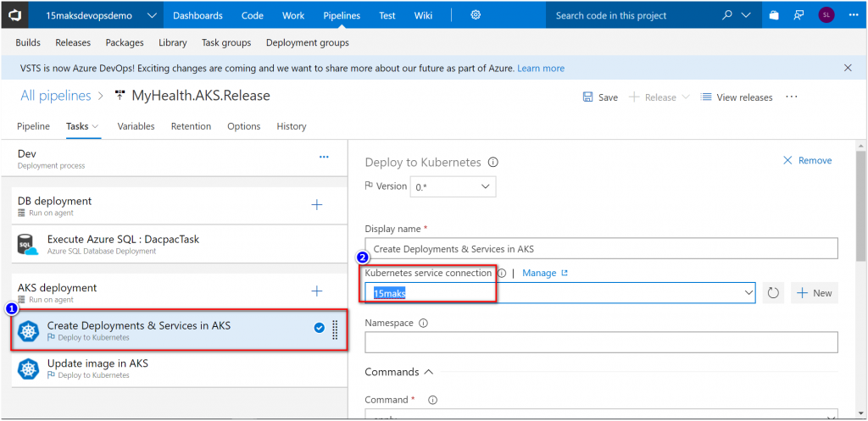Click Kubernetes icon of Create Deployments task
The height and width of the screenshot is (421, 868).
tap(28, 331)
